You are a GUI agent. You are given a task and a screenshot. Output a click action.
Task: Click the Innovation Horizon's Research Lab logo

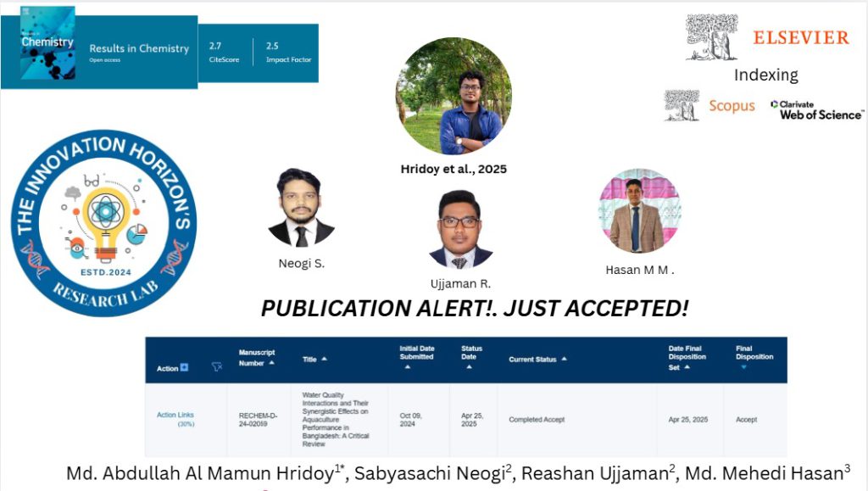(104, 224)
